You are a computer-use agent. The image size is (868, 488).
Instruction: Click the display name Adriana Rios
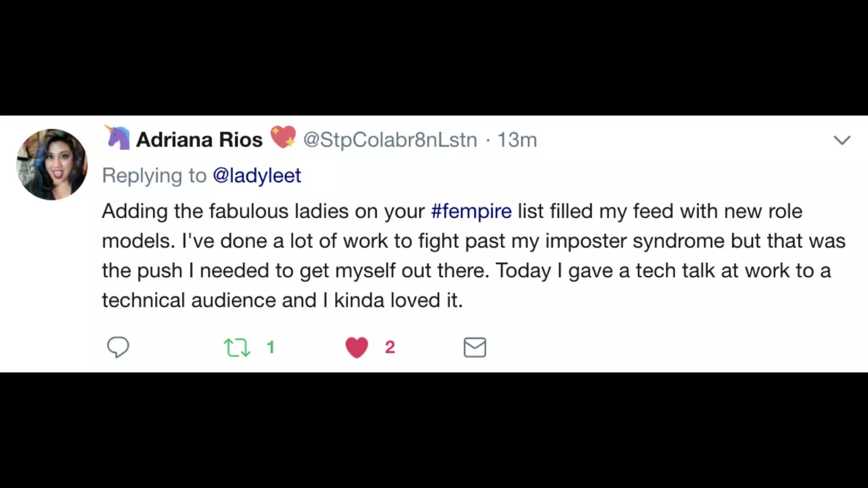click(199, 140)
